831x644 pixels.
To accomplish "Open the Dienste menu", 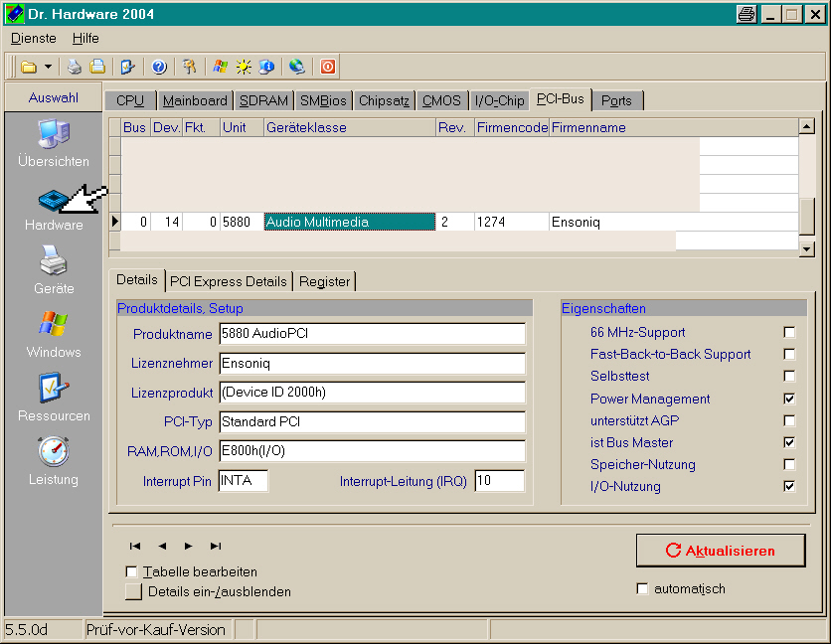I will point(34,38).
